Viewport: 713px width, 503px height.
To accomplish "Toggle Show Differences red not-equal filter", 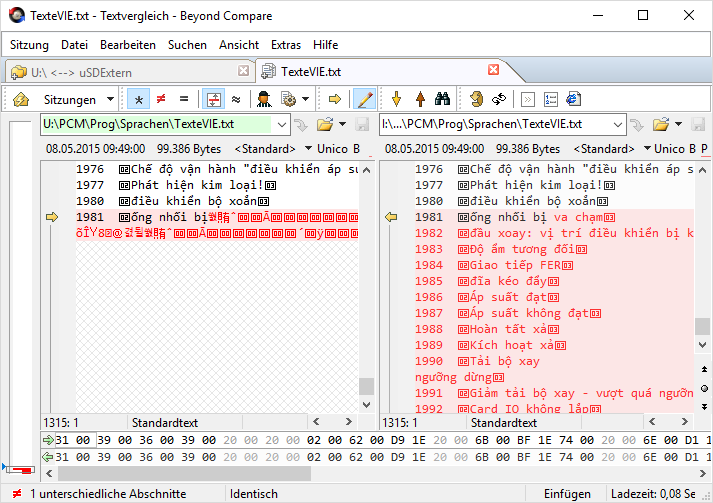I will [161, 99].
